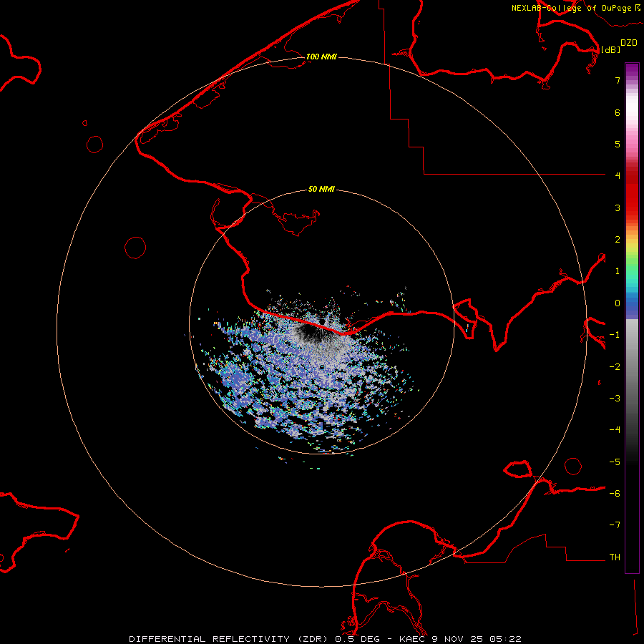The image size is (644, 644).
Task: Click the 0 value on the color scale
Action: (618, 303)
